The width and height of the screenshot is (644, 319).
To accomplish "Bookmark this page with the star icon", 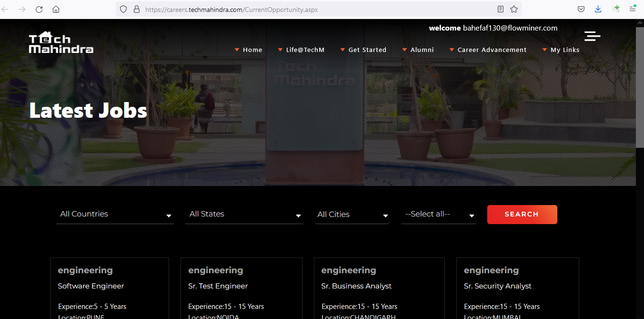I will (514, 9).
